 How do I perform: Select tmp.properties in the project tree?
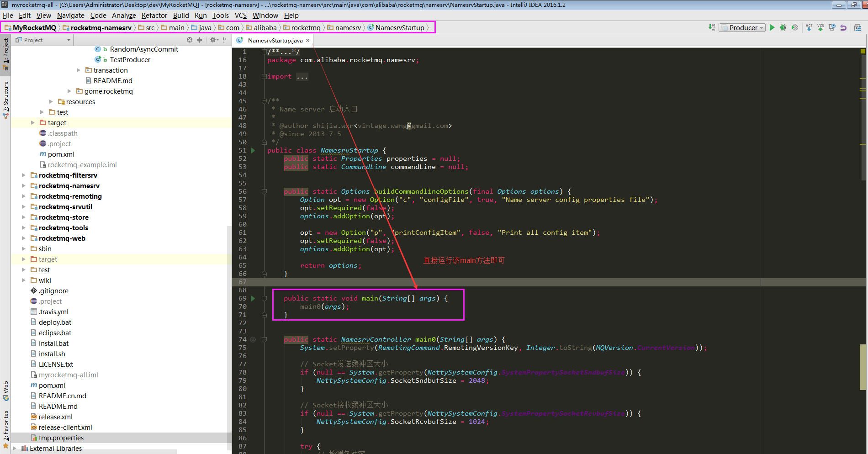pyautogui.click(x=61, y=438)
